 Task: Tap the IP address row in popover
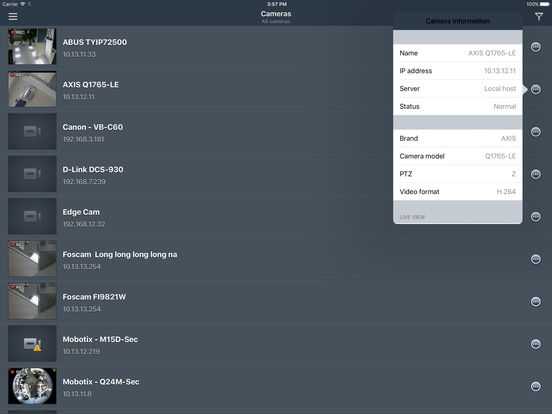coord(458,71)
